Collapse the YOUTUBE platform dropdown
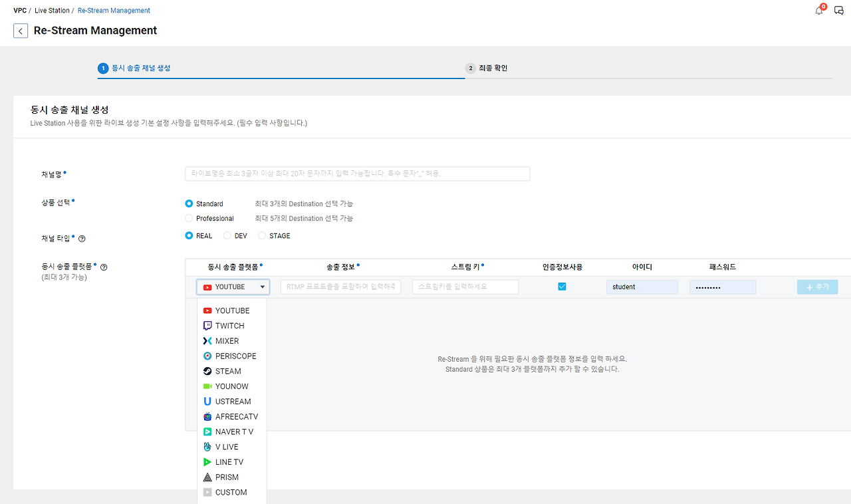Screen dimensions: 851x504 pos(233,287)
